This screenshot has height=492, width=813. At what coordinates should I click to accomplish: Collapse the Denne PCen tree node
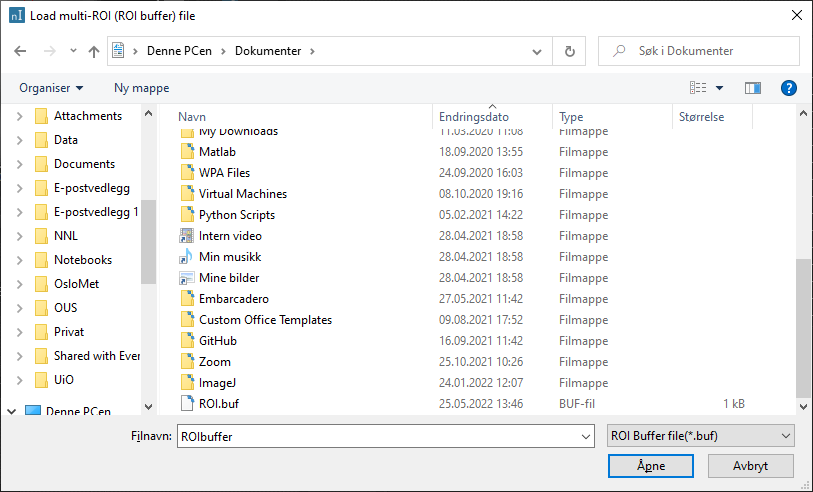pyautogui.click(x=11, y=410)
